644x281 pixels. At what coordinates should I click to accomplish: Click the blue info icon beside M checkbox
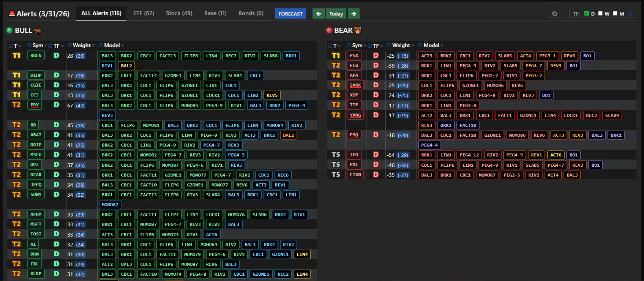630,14
